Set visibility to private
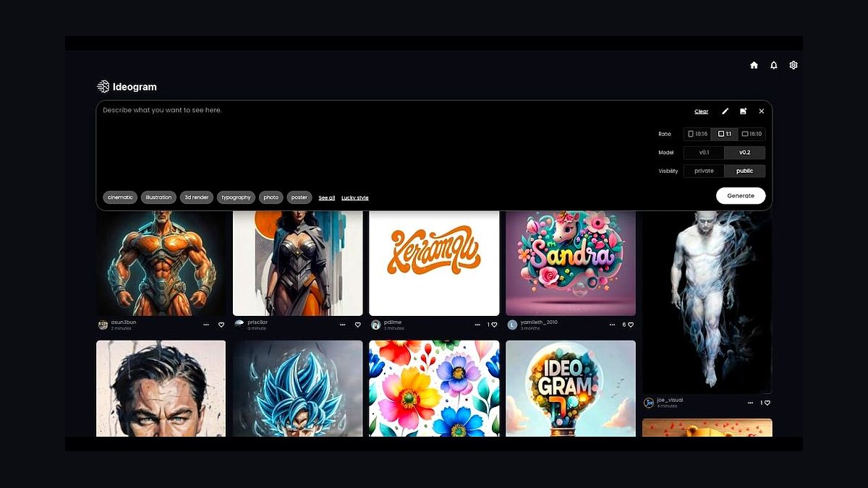Image resolution: width=868 pixels, height=488 pixels. click(x=704, y=171)
